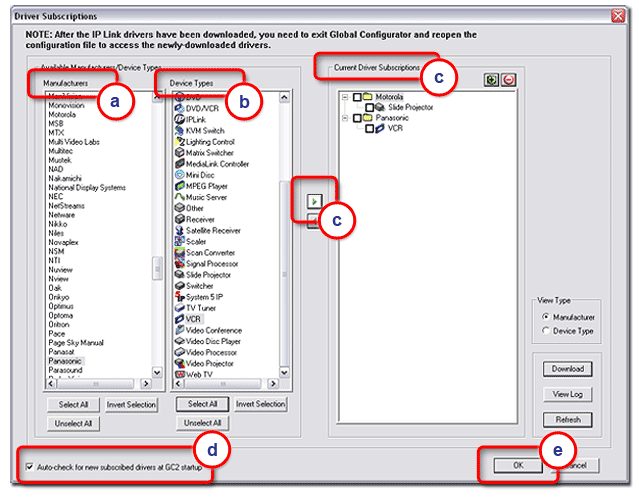639x498 pixels.
Task: Open the View Log button
Action: coord(567,394)
